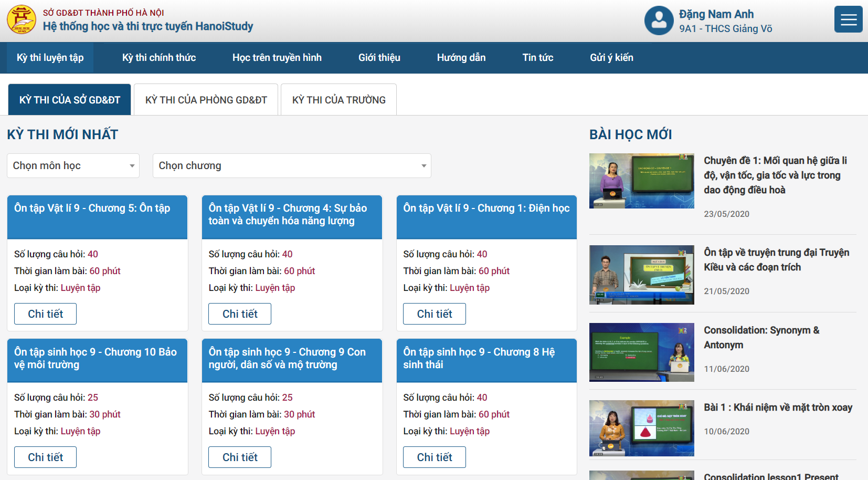Open Đặng Nam Anh profile name
Image resolution: width=868 pixels, height=480 pixels.
point(716,14)
